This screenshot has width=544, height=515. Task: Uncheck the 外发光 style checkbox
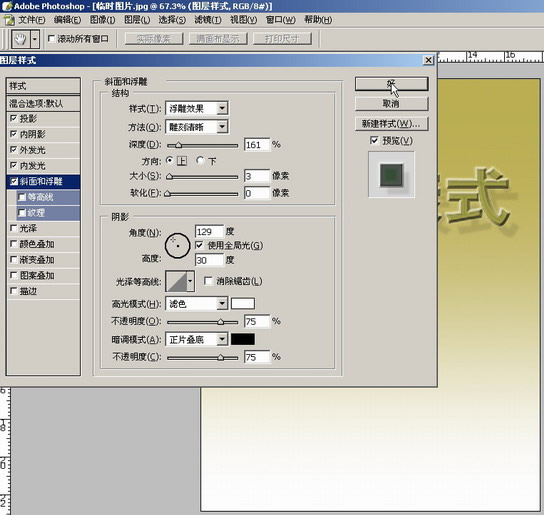click(x=14, y=150)
